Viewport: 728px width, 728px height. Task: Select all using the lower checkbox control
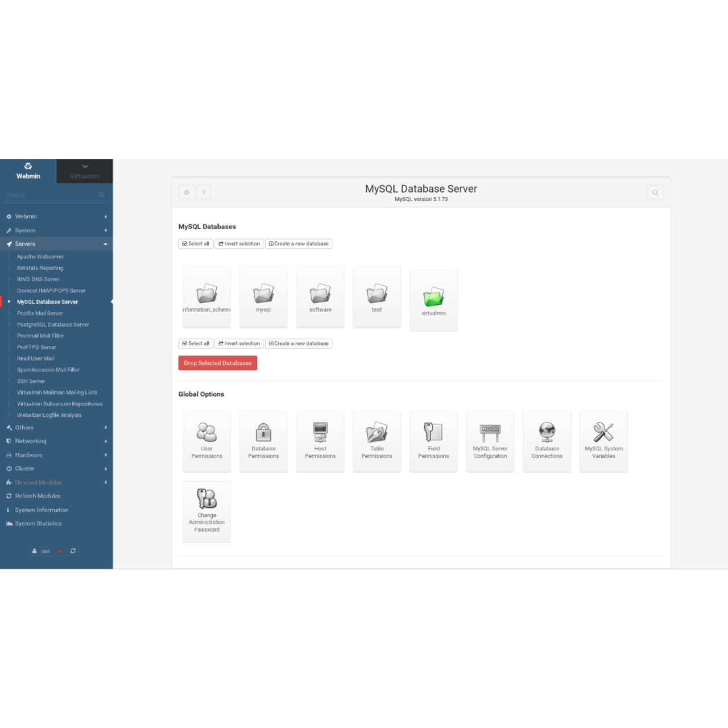pyautogui.click(x=196, y=344)
